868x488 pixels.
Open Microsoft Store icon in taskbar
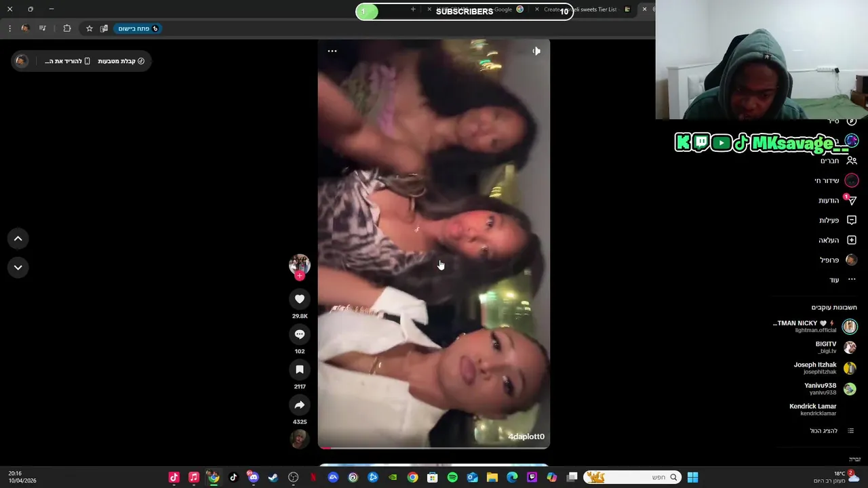pos(433,477)
